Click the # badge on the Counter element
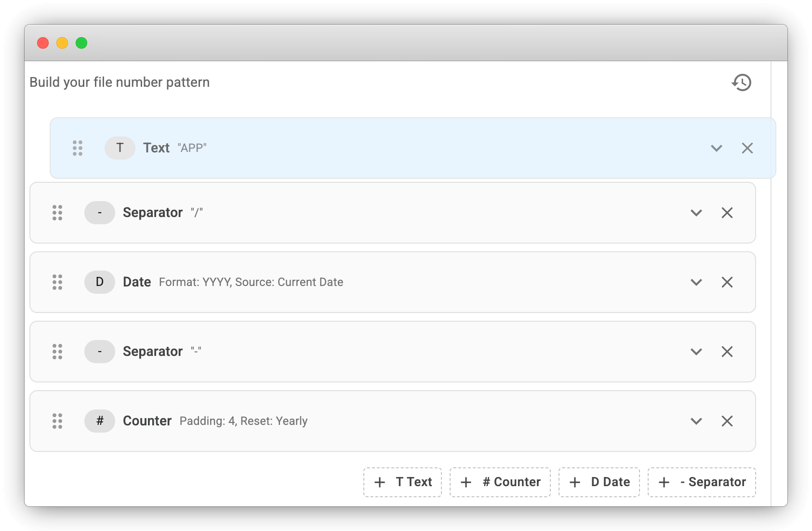 click(99, 421)
